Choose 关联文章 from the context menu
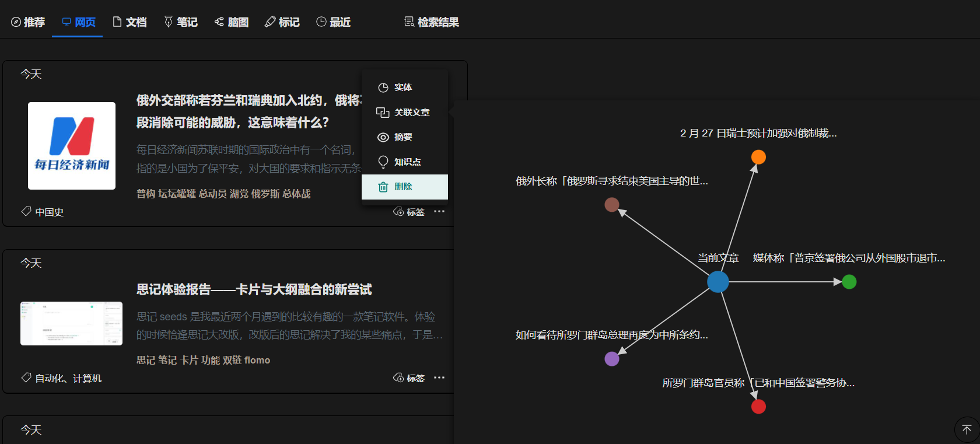Screen dimensions: 980x444 405,112
